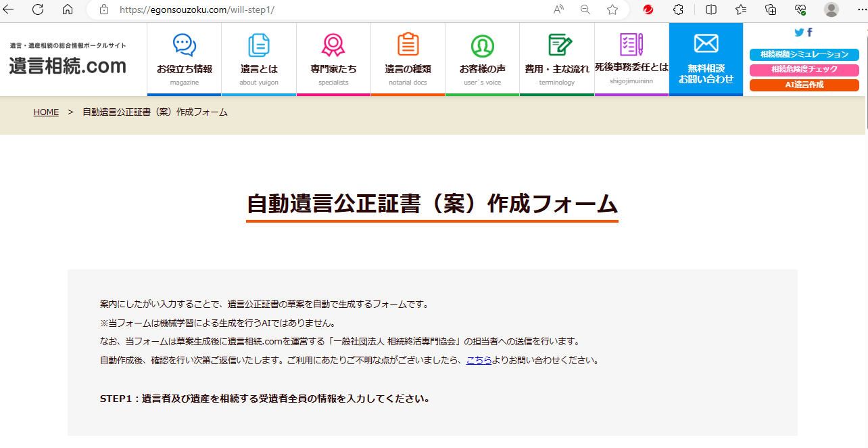Image resolution: width=868 pixels, height=448 pixels.
Task: Open 相続危険度チェック button
Action: click(804, 70)
